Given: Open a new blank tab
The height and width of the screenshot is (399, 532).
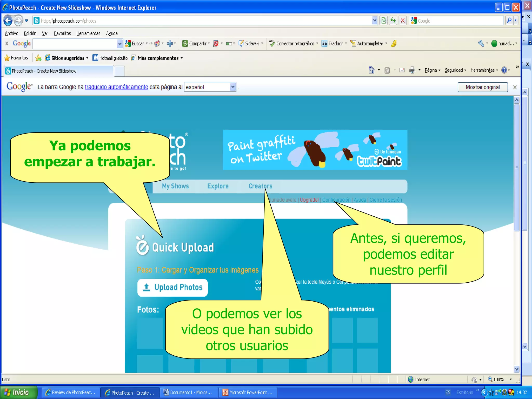Looking at the screenshot, I should coord(119,71).
